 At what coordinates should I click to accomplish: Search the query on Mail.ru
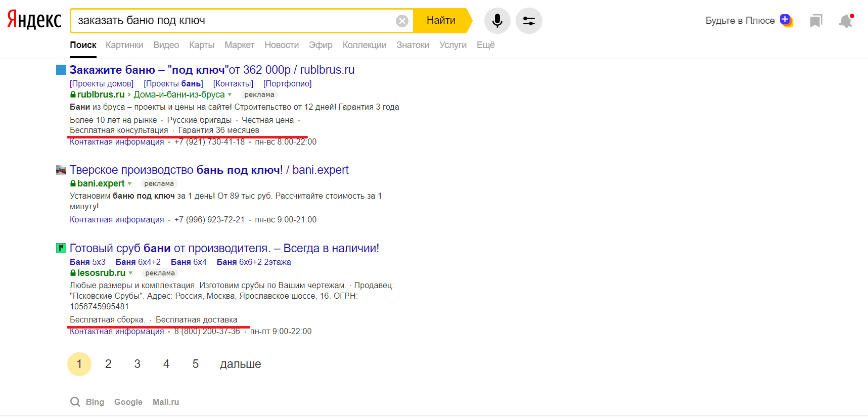pyautogui.click(x=166, y=402)
